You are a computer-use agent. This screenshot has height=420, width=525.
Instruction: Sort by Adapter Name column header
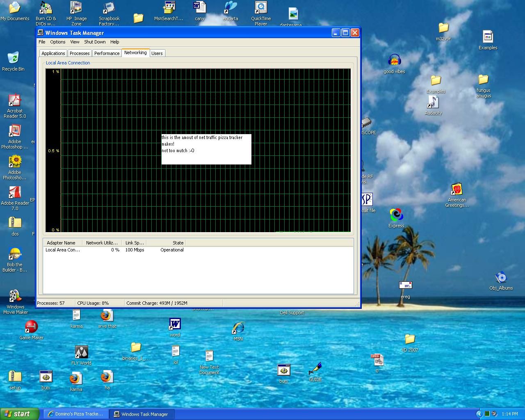pos(63,243)
